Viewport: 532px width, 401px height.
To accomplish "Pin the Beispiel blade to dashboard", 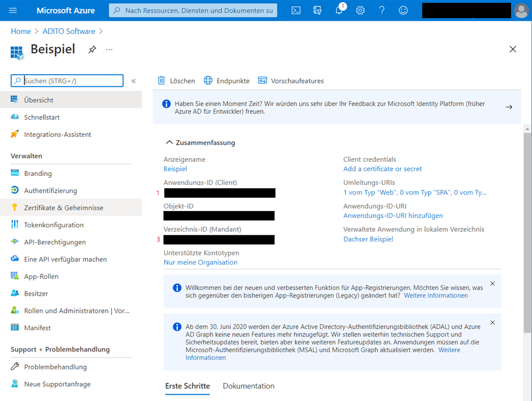I will tap(92, 50).
